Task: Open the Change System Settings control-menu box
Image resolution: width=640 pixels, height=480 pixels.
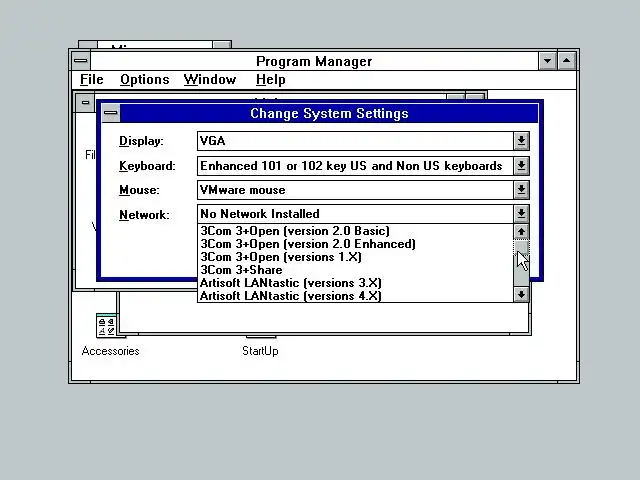Action: (x=111, y=113)
